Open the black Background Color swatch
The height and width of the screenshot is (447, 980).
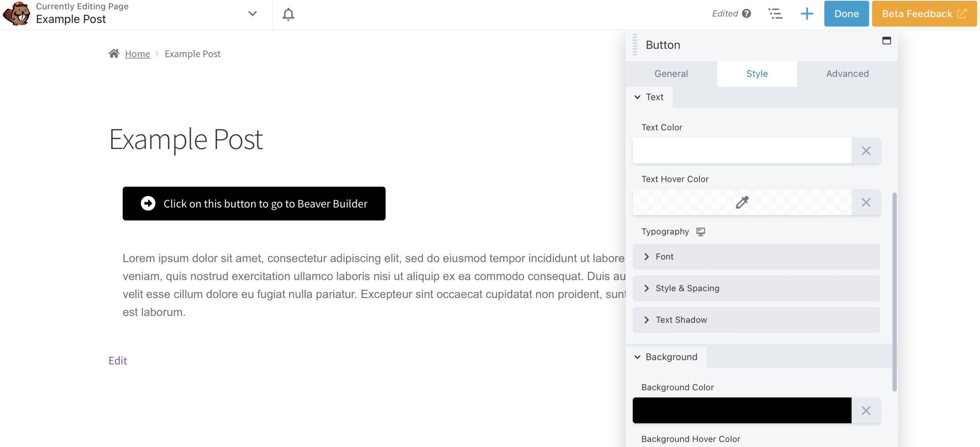tap(742, 411)
